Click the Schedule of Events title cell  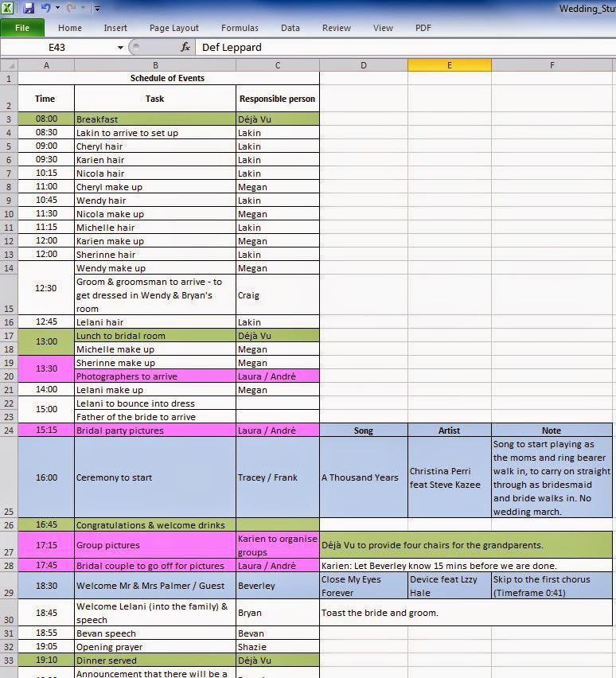169,78
